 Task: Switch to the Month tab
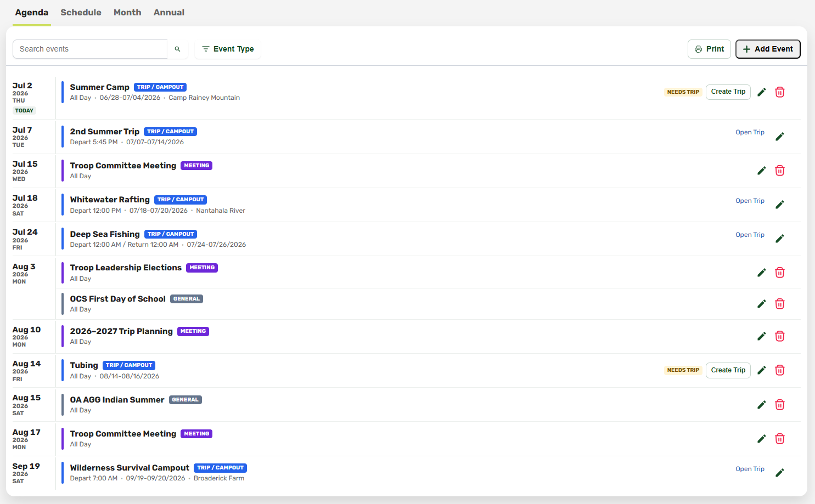tap(127, 13)
